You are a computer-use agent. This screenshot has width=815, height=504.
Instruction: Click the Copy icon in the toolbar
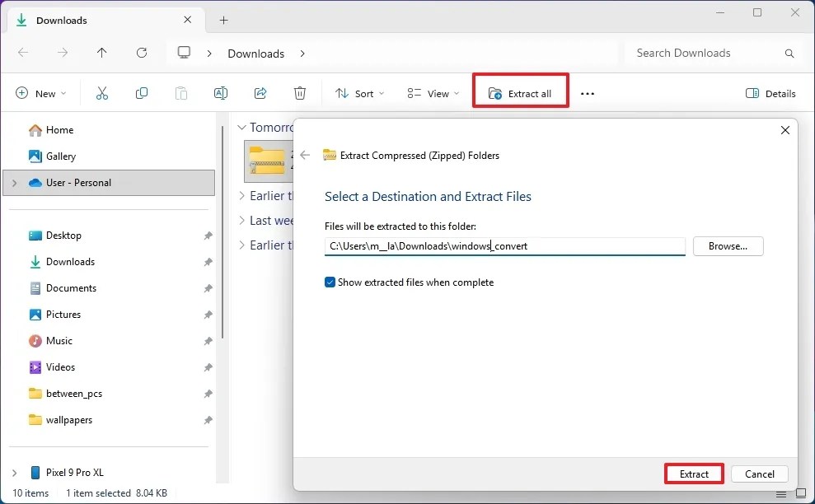point(142,93)
